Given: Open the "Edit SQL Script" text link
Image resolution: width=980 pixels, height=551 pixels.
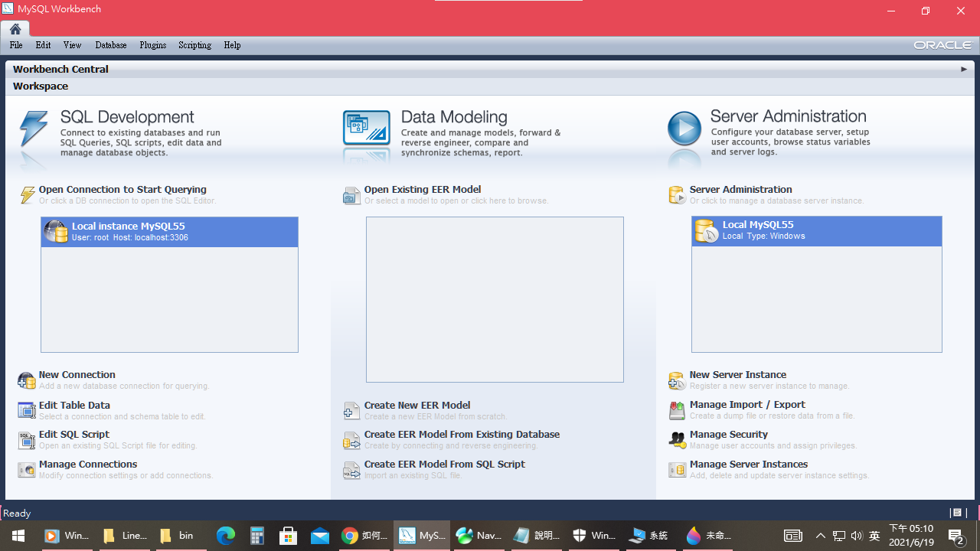Looking at the screenshot, I should pyautogui.click(x=74, y=435).
